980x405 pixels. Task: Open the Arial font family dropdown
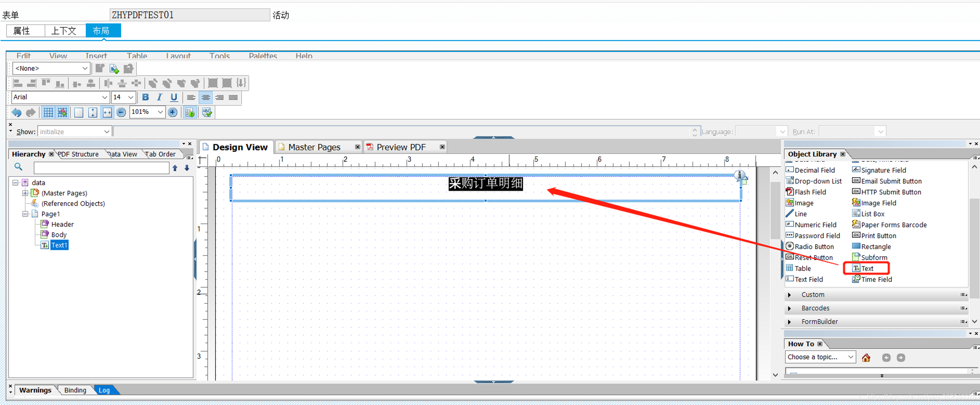tap(104, 97)
